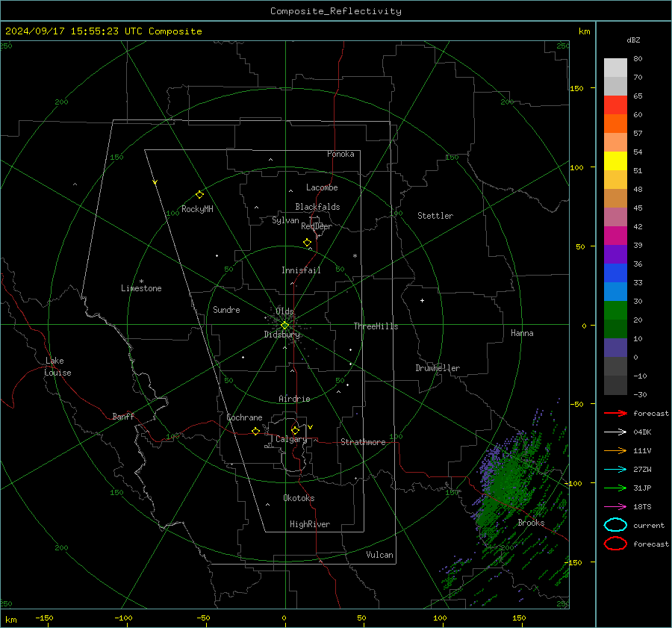Click the Composite_Reflectivity title
This screenshot has height=628, width=672.
click(335, 11)
